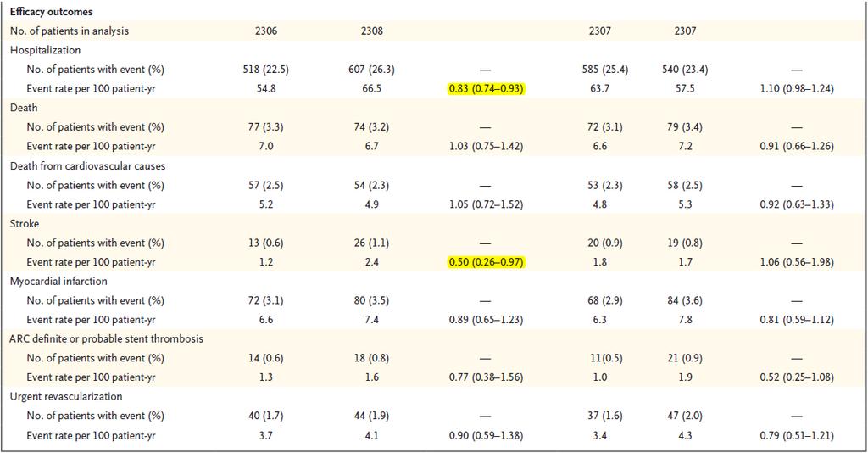Click the ratio 0.79 (0.51–1.21)
Viewport: 868px width, 453px height.
pyautogui.click(x=797, y=436)
